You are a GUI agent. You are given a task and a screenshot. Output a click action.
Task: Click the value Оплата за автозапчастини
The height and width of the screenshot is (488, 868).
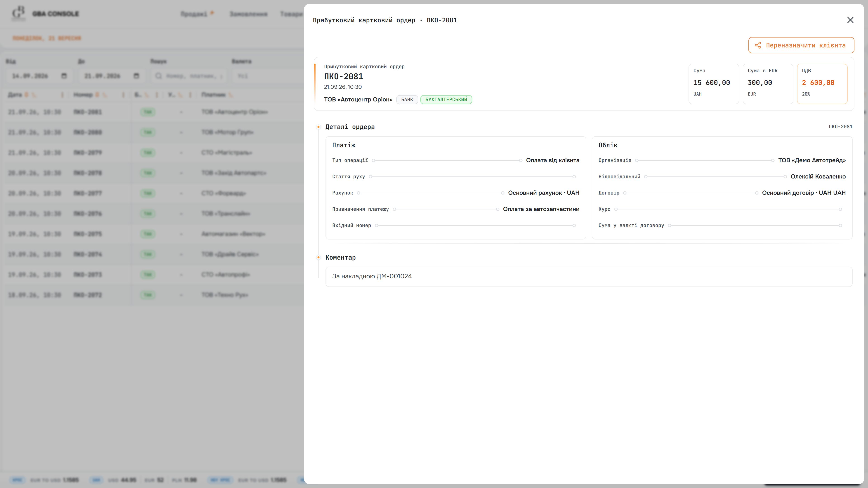541,209
